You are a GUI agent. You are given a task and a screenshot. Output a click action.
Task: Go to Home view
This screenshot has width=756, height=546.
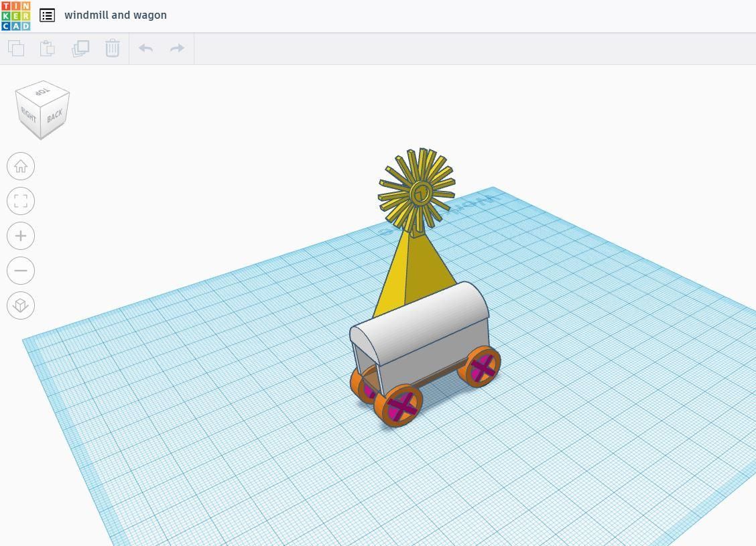coord(21,166)
